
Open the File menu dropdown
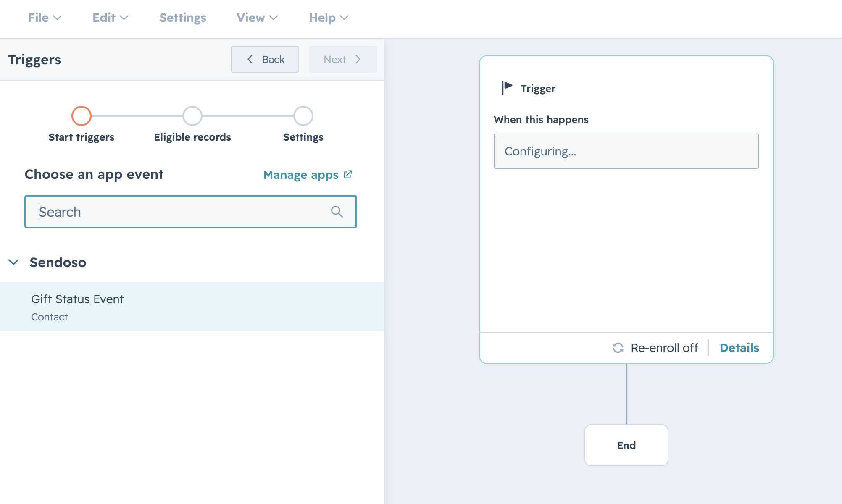coord(45,18)
